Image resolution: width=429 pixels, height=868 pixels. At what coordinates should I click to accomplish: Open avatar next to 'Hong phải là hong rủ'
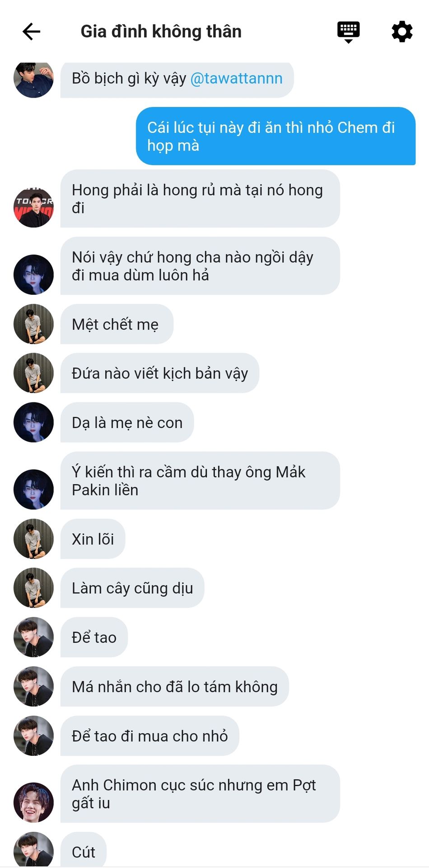coord(34,208)
